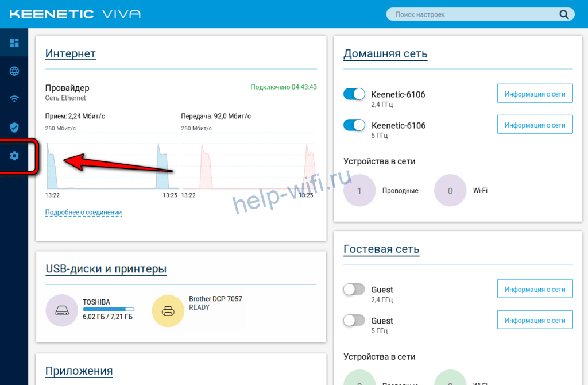
Task: Open network info for Guest 2,4 ГГц
Action: [x=535, y=289]
